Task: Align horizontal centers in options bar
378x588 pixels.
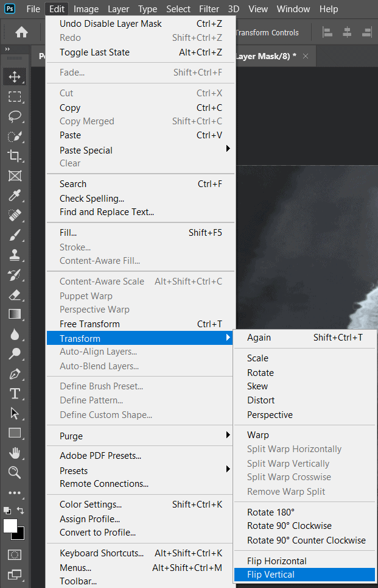Action: point(348,33)
